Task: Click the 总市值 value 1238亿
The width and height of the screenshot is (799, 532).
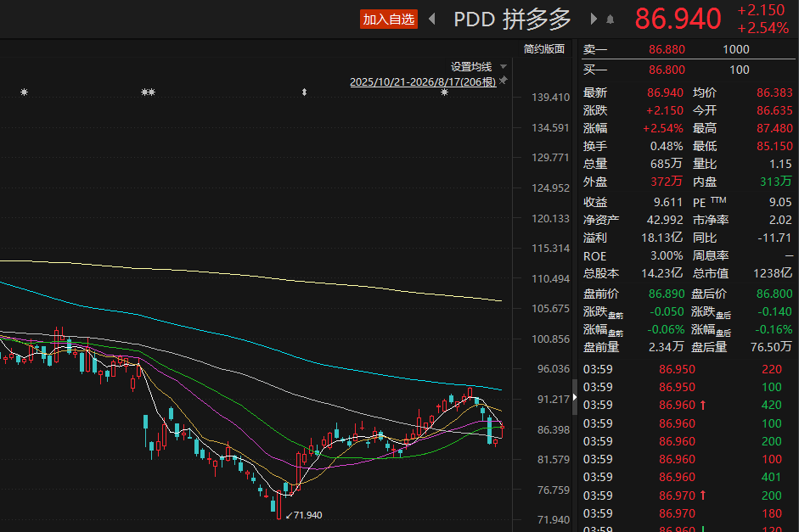Action: pyautogui.click(x=773, y=273)
